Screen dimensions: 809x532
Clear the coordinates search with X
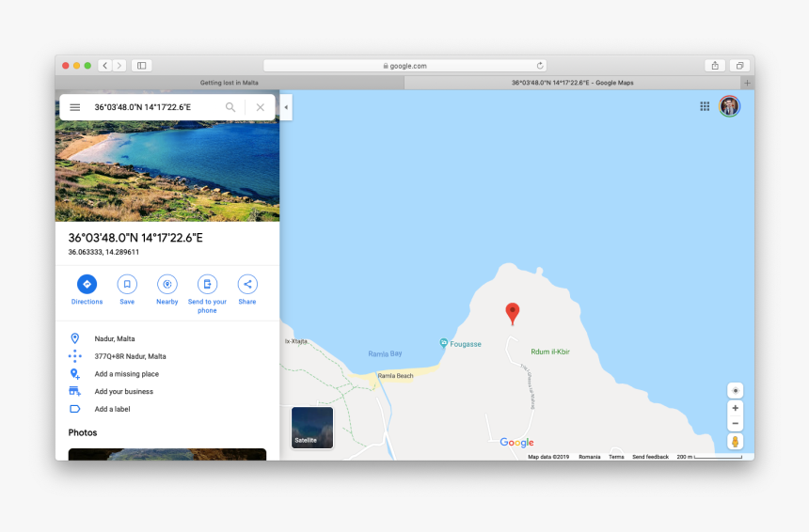point(260,107)
